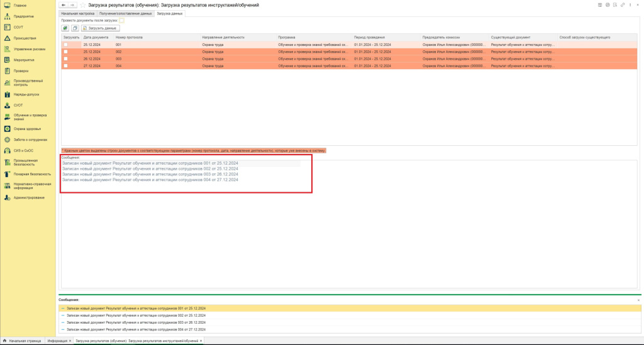The width and height of the screenshot is (644, 345).
Task: Click Охрана труда cell in protocol 001 row
Action: (238, 45)
